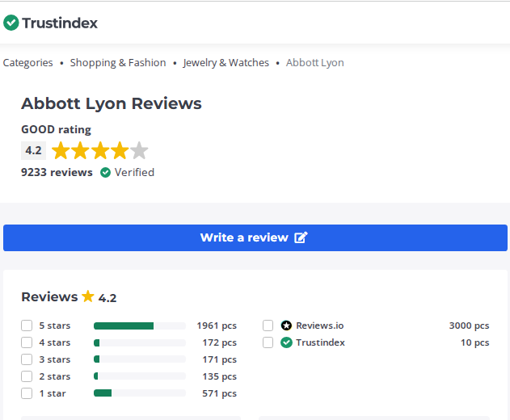Click the Trustindex green checkmark logo icon

[11, 23]
